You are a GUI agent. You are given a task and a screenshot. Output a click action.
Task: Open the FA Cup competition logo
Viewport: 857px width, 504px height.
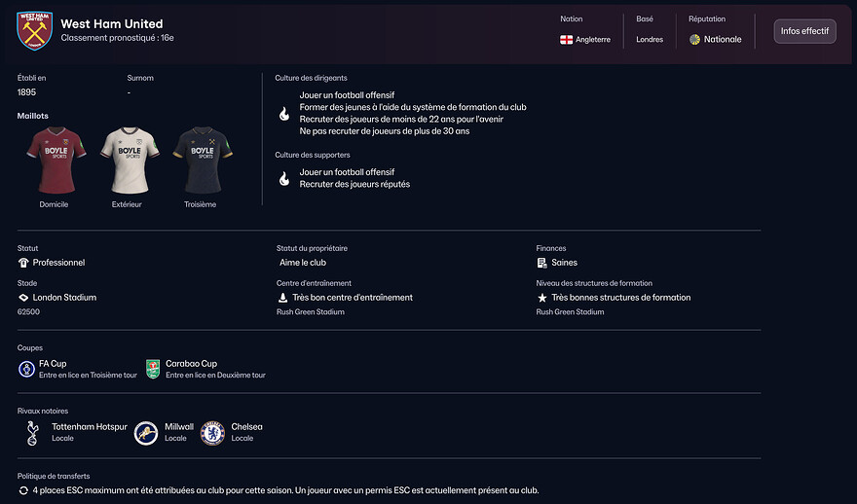(26, 369)
